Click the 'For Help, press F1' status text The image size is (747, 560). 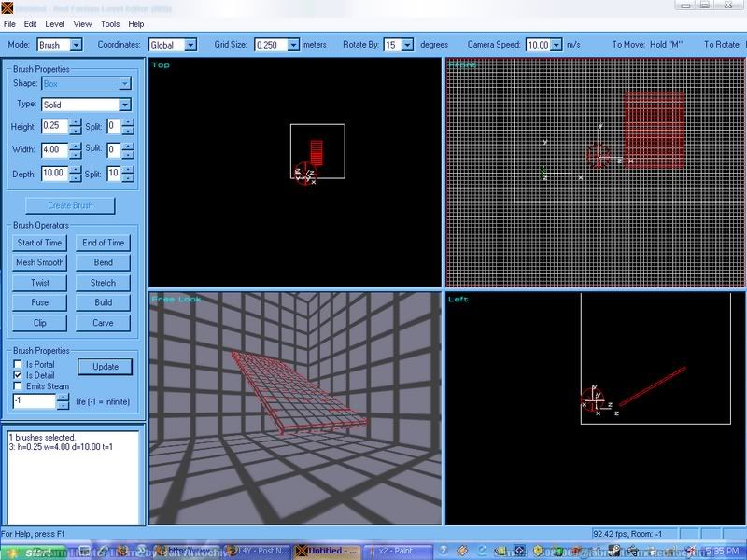coord(34,534)
